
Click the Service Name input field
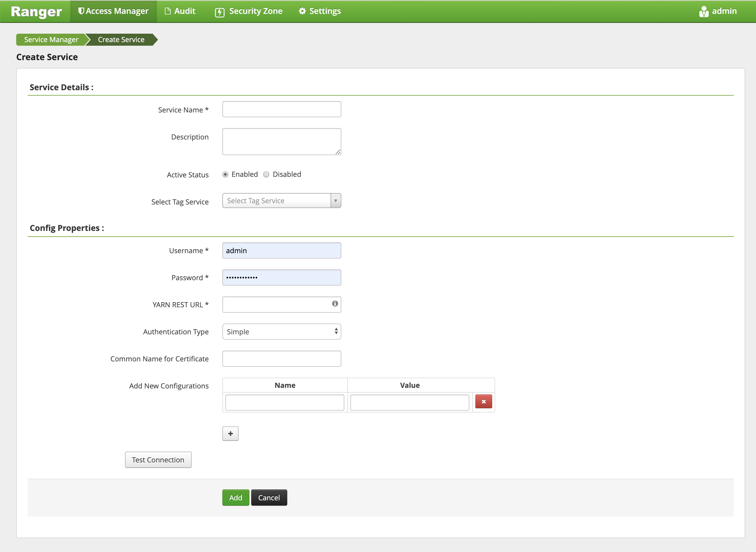[x=282, y=109]
